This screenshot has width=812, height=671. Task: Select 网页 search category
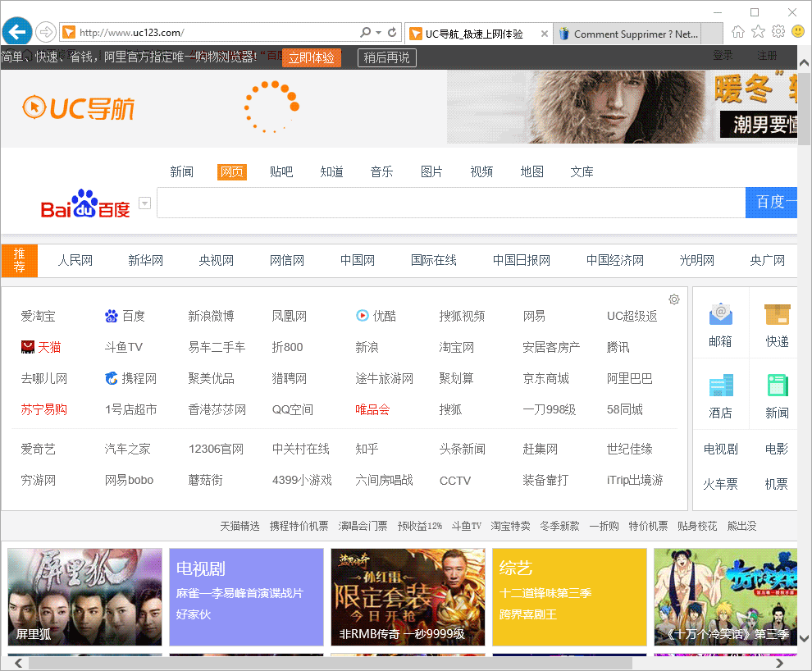tap(232, 172)
